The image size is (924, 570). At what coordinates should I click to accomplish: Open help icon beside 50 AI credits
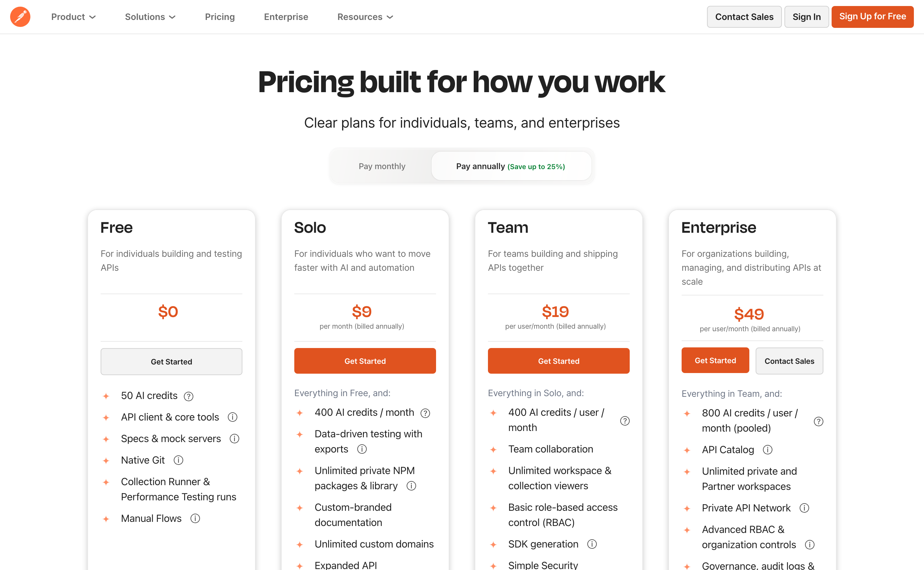click(188, 396)
